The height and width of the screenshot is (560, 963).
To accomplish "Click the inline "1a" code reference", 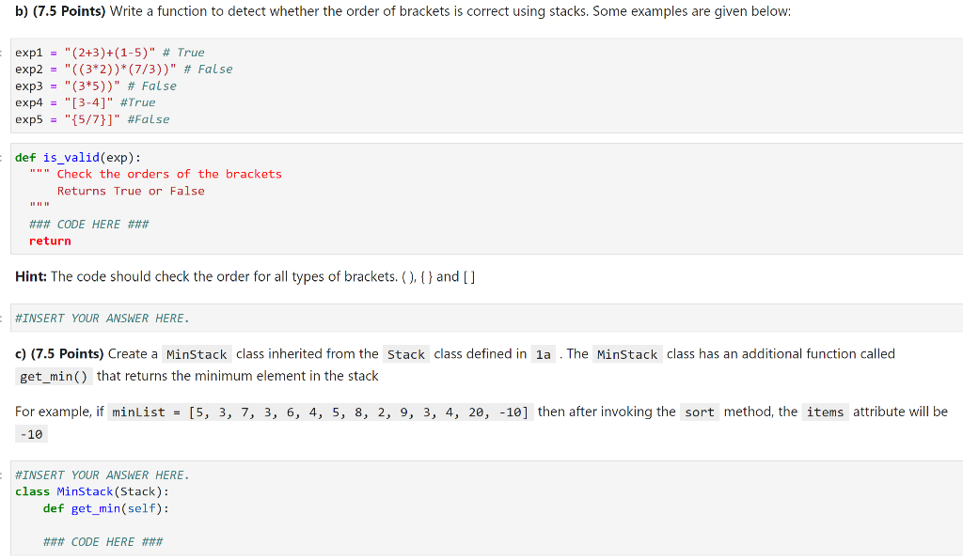I will 544,354.
